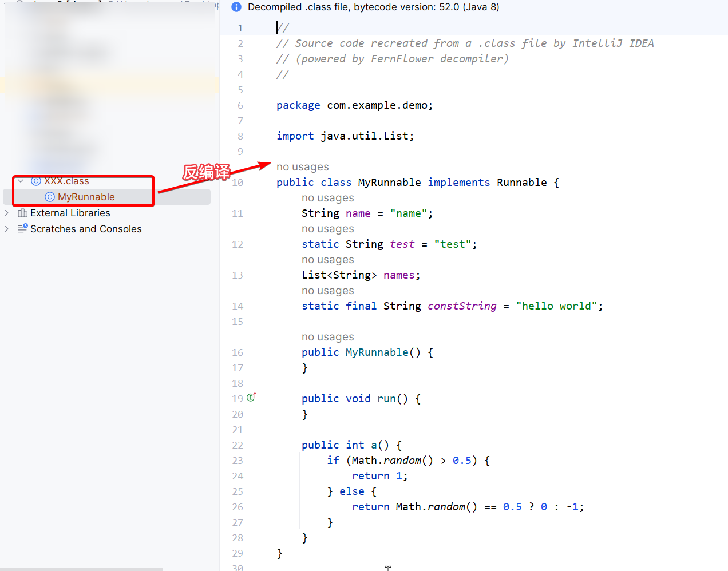728x571 pixels.
Task: Click the run() method name
Action: [386, 399]
